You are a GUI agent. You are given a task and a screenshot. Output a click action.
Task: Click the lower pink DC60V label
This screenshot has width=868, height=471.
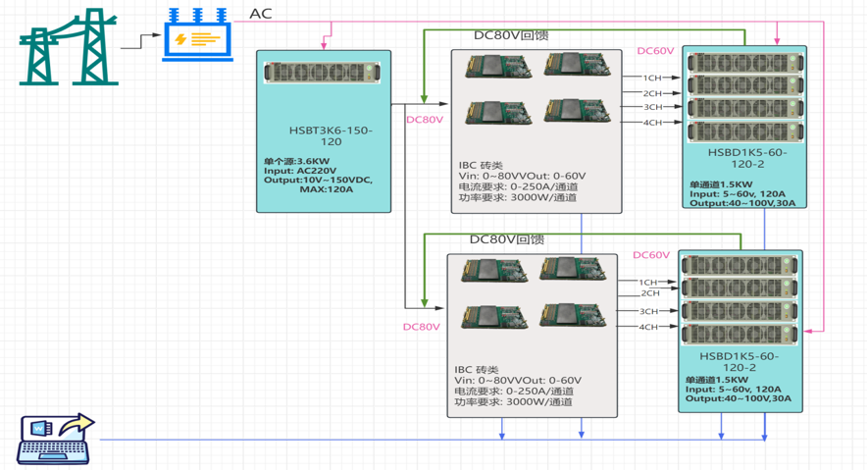[651, 255]
